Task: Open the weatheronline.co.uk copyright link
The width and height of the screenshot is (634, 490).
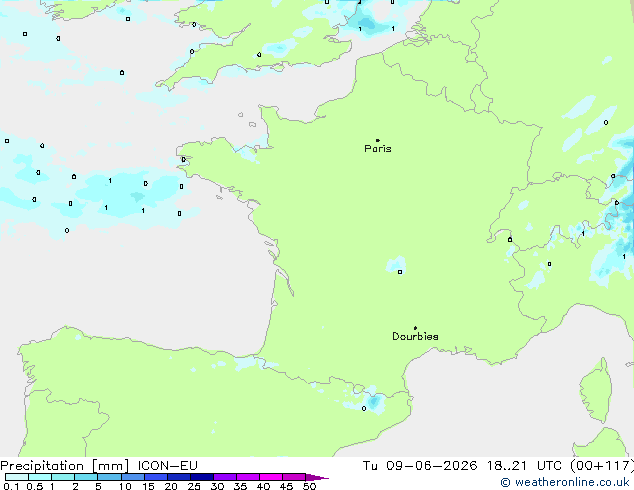Action: pos(565,482)
